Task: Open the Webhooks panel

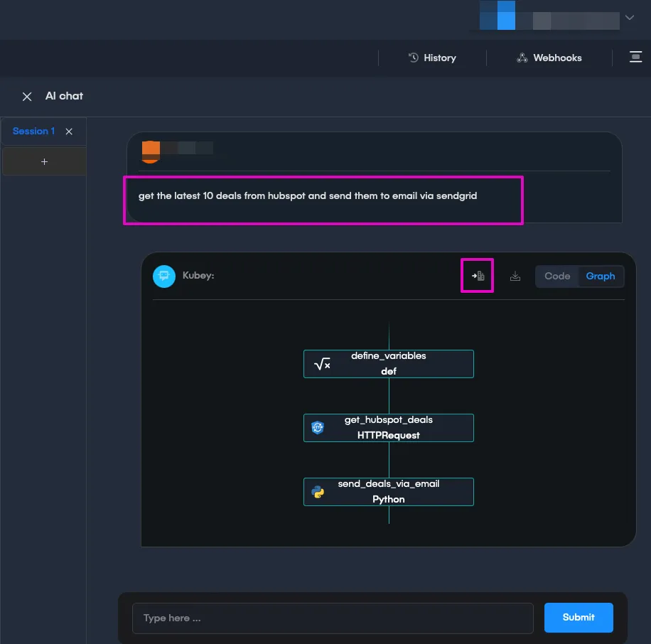Action: [549, 58]
